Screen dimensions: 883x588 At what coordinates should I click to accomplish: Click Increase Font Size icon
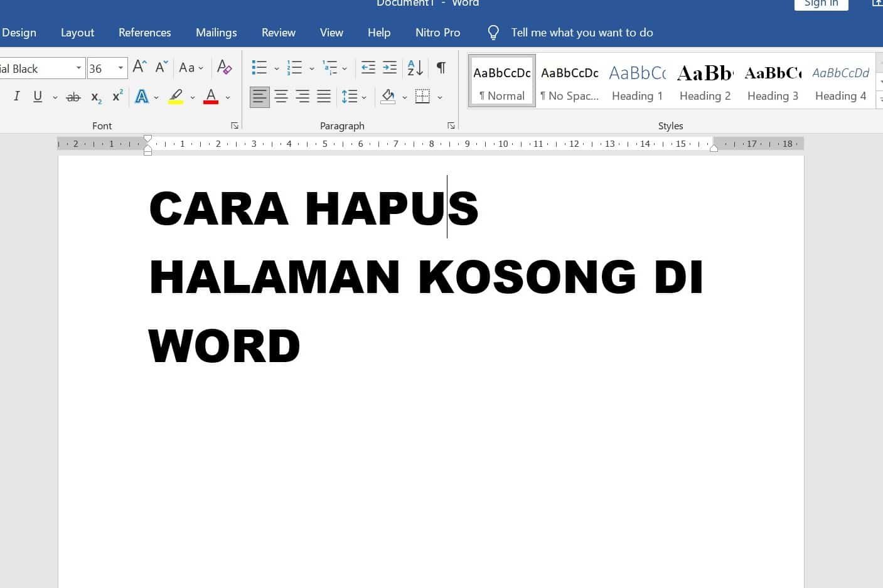point(139,67)
